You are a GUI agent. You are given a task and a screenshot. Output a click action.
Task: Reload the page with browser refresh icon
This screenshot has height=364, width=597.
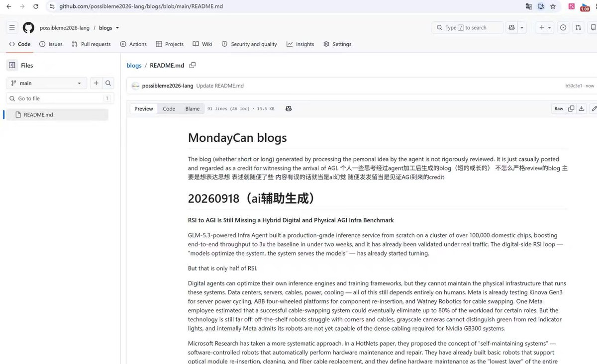(35, 6)
